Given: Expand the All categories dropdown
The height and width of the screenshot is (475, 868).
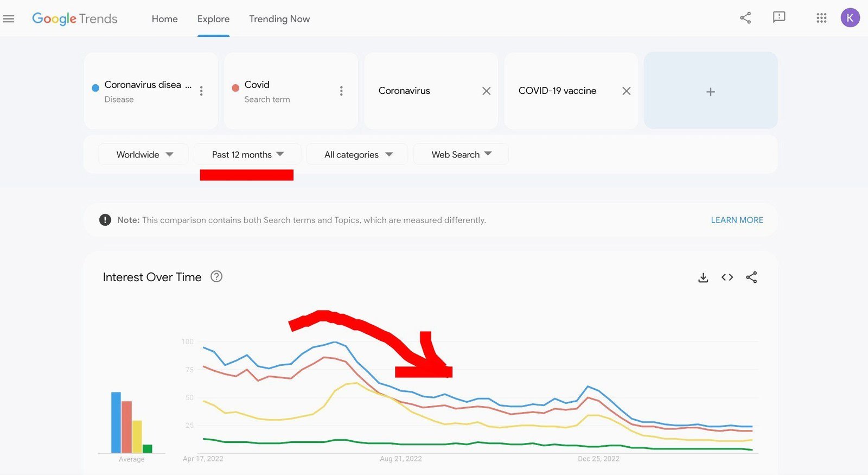Looking at the screenshot, I should coord(357,154).
